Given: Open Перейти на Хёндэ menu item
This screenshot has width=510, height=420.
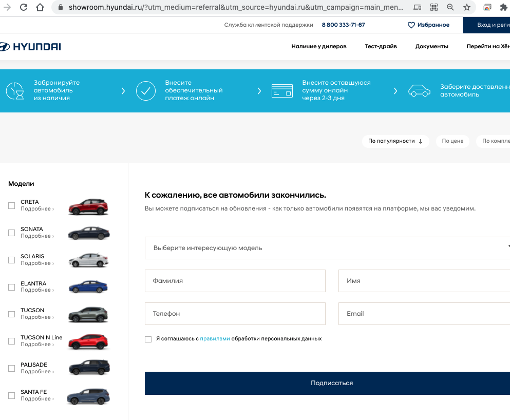Looking at the screenshot, I should point(488,47).
